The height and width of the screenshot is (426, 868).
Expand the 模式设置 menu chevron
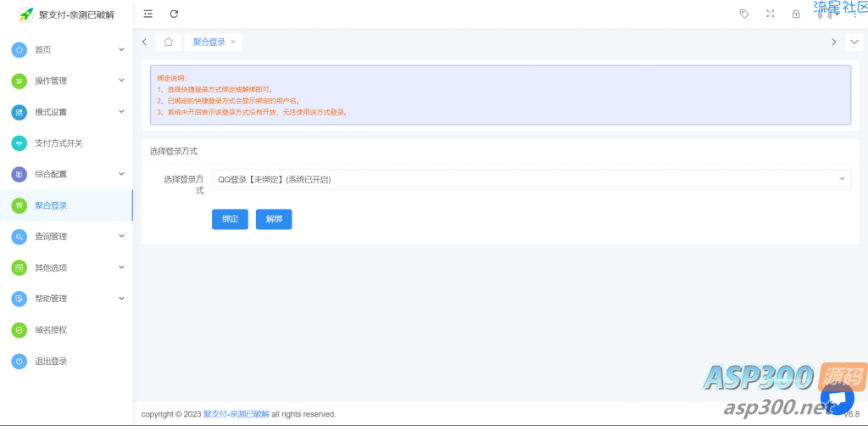(x=122, y=112)
